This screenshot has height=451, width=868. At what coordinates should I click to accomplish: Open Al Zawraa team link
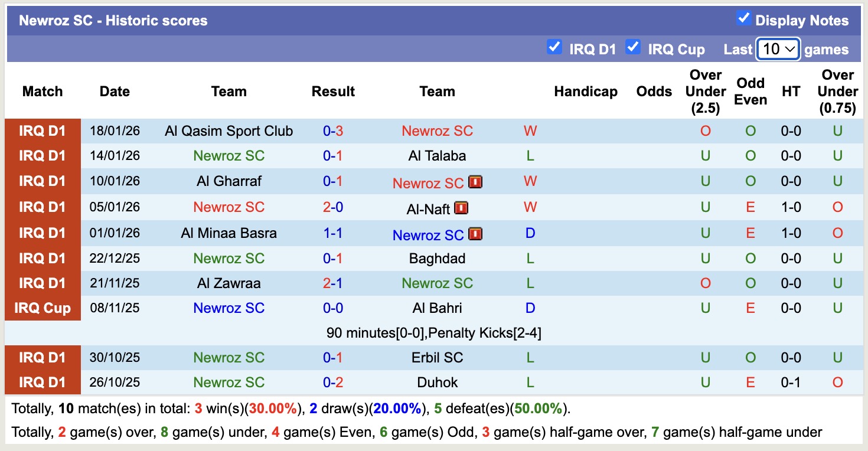pos(229,283)
